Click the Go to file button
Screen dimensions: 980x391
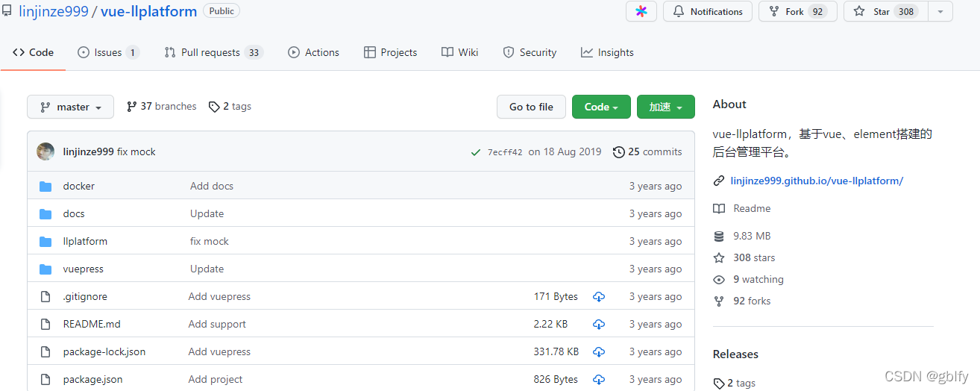[531, 107]
